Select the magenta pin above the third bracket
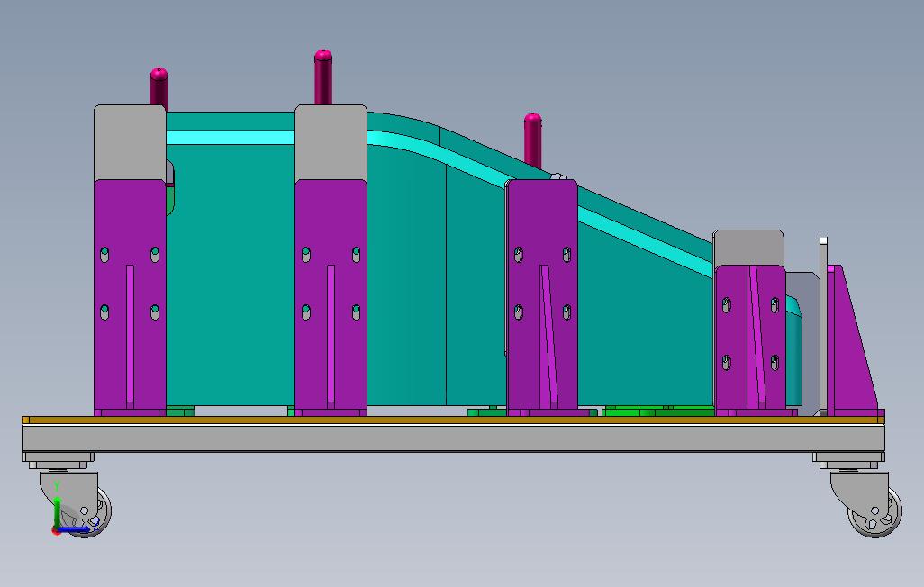Screen dimensions: 924x587 (533, 140)
